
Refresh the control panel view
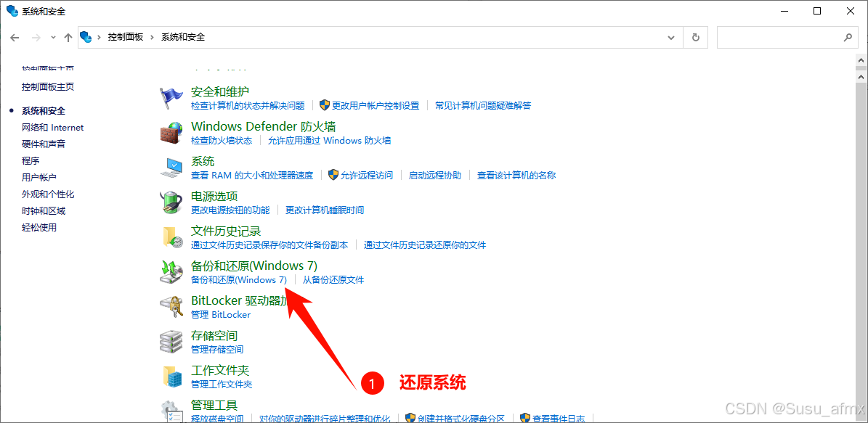tap(696, 38)
